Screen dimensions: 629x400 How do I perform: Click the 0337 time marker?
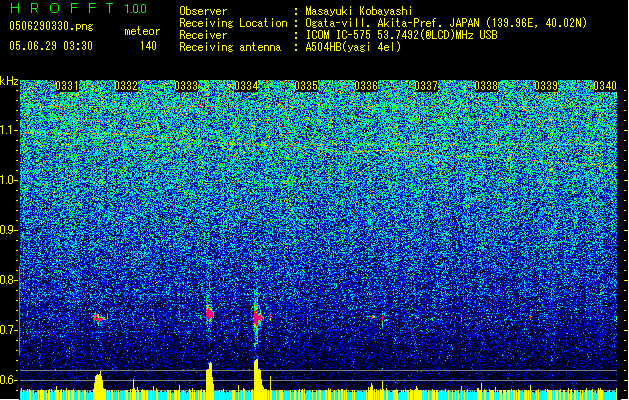pyautogui.click(x=426, y=86)
